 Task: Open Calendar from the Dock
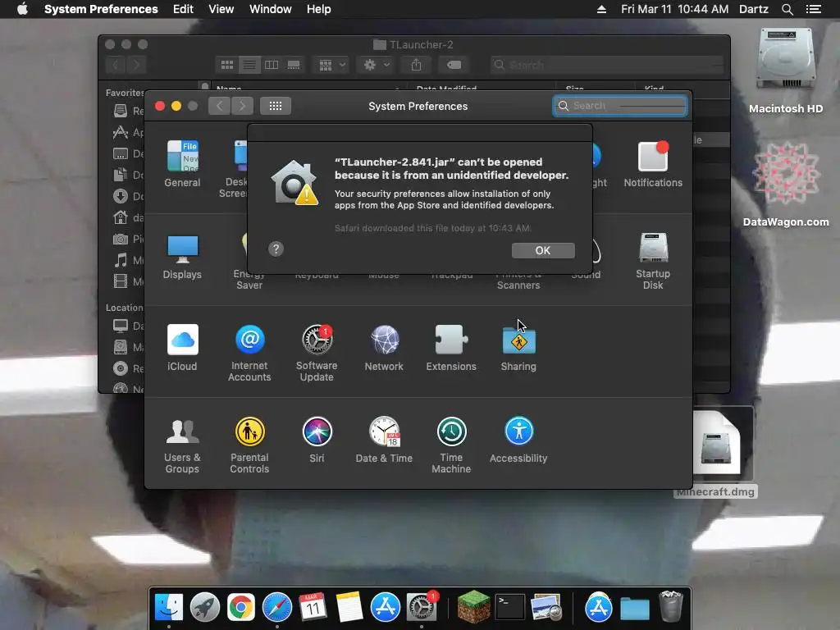(313, 607)
